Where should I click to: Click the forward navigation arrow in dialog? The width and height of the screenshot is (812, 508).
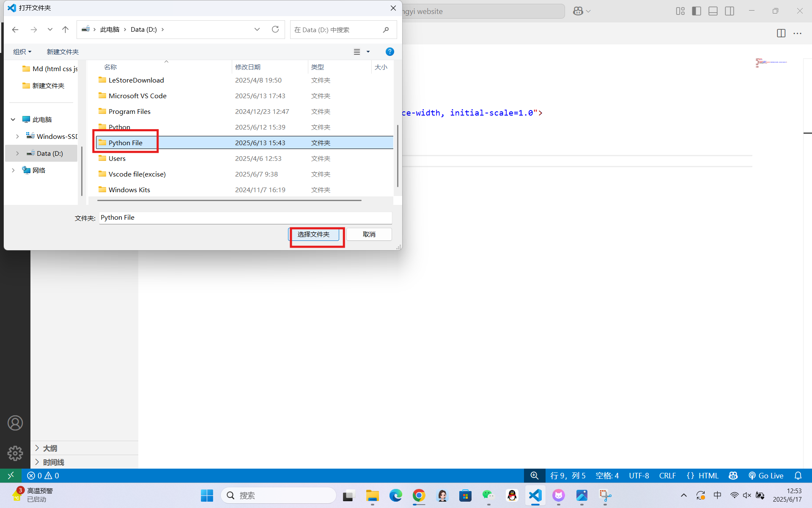[x=34, y=30]
